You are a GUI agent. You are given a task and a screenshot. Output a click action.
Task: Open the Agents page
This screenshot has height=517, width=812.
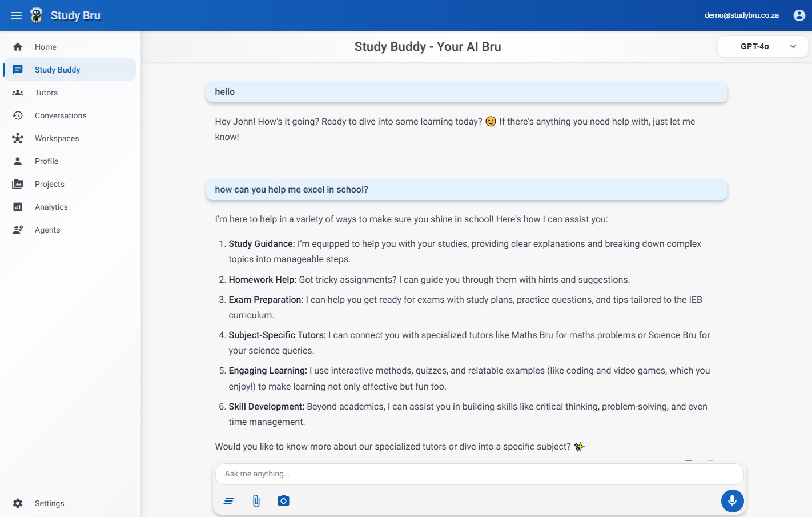point(47,230)
